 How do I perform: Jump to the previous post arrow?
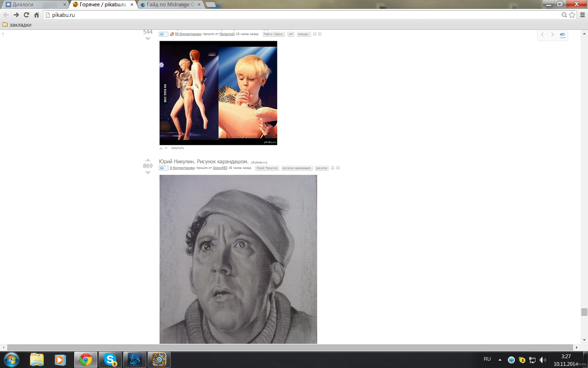tap(542, 35)
